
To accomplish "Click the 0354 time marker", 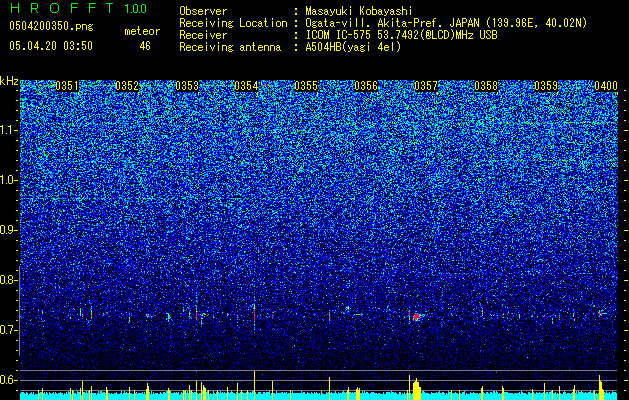I will pos(246,86).
